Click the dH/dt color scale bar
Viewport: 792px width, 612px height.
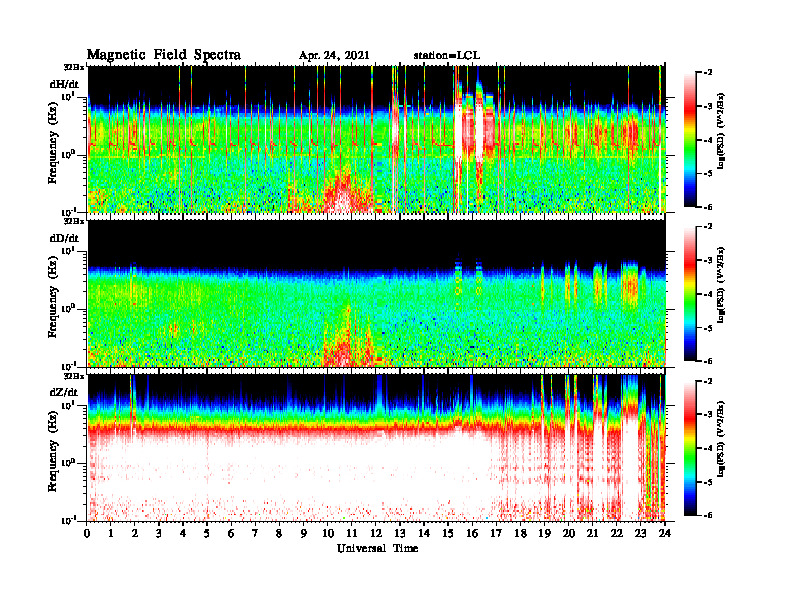(690, 140)
